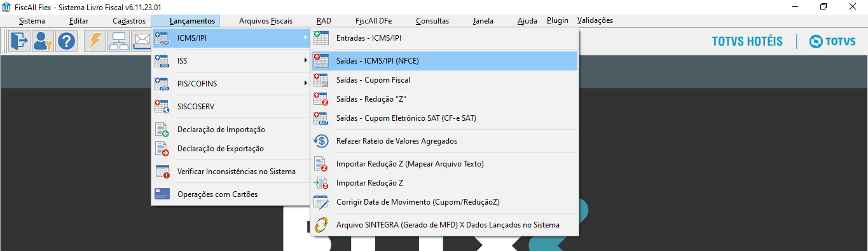
Task: Click the user with key toolbar icon
Action: tap(43, 41)
